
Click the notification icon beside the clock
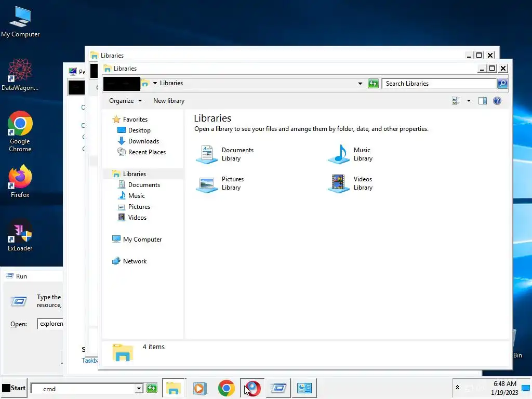point(526,388)
